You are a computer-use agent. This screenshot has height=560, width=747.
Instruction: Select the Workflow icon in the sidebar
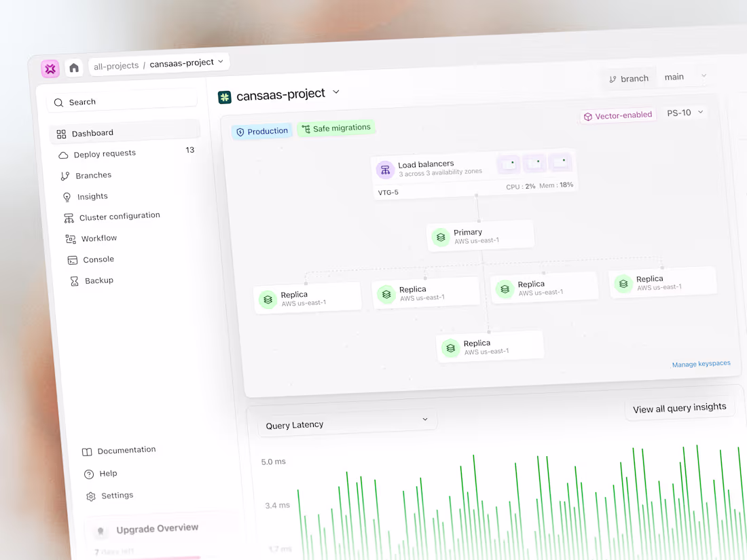point(70,238)
